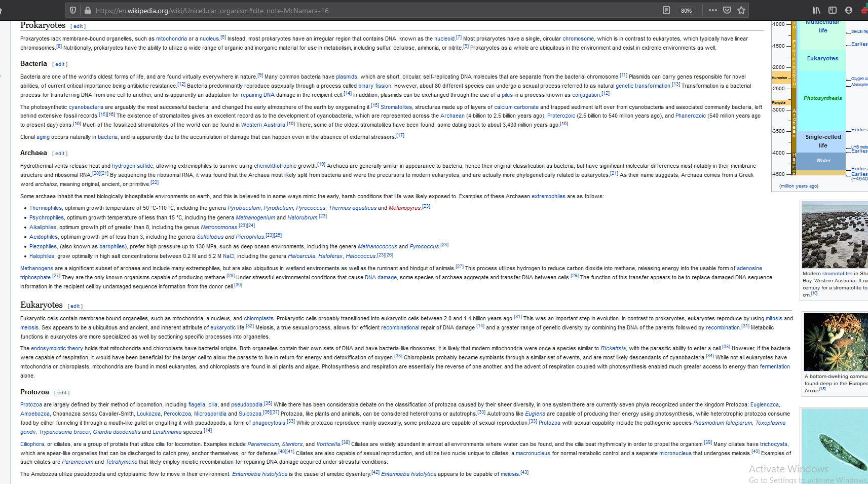Screen dimensions: 868x484
Task: Open first Entamoeba histolytica link
Action: tap(260, 474)
